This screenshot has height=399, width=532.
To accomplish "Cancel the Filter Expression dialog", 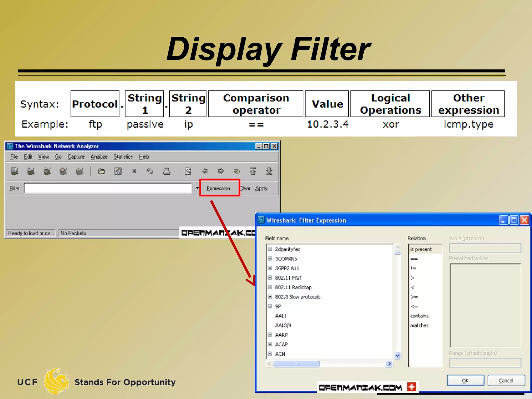I will 506,381.
